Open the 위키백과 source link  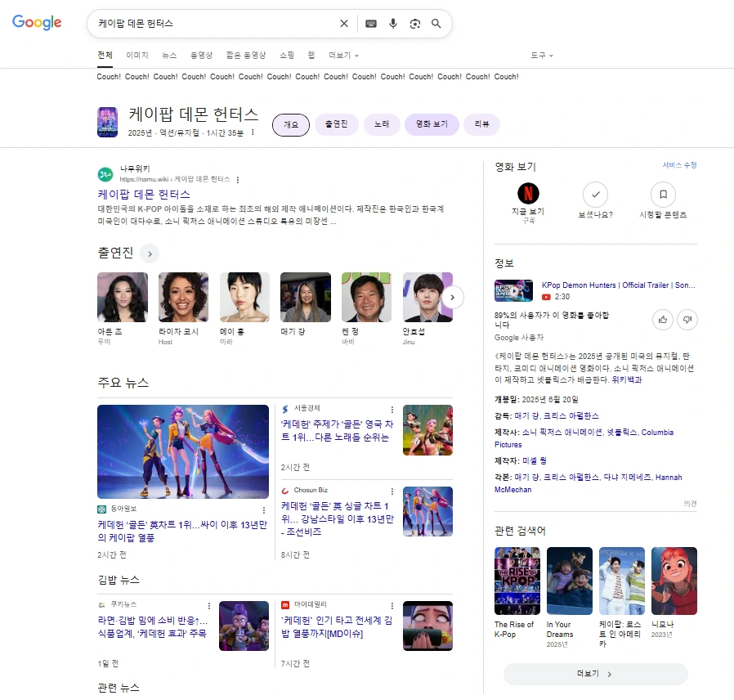(x=627, y=379)
